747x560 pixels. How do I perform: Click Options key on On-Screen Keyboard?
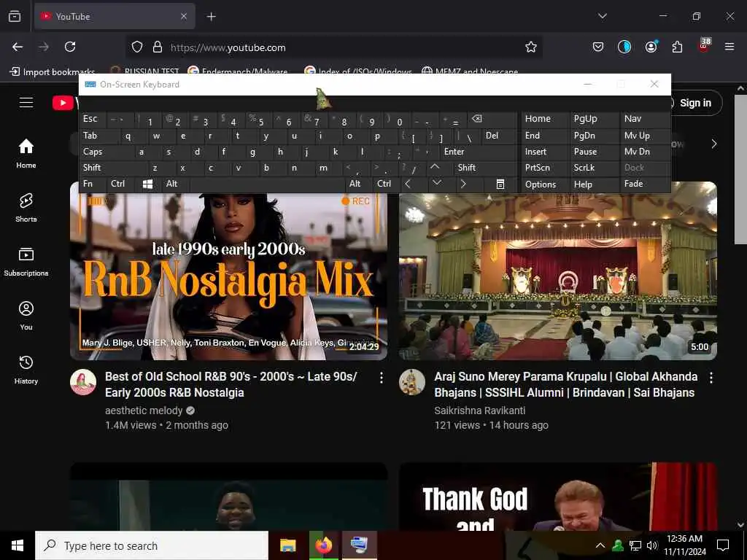coord(545,184)
